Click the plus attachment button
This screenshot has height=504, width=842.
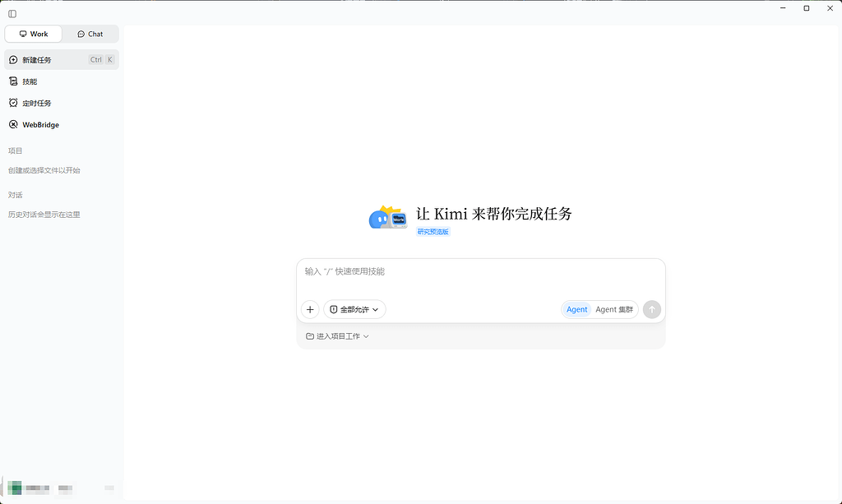click(x=310, y=309)
